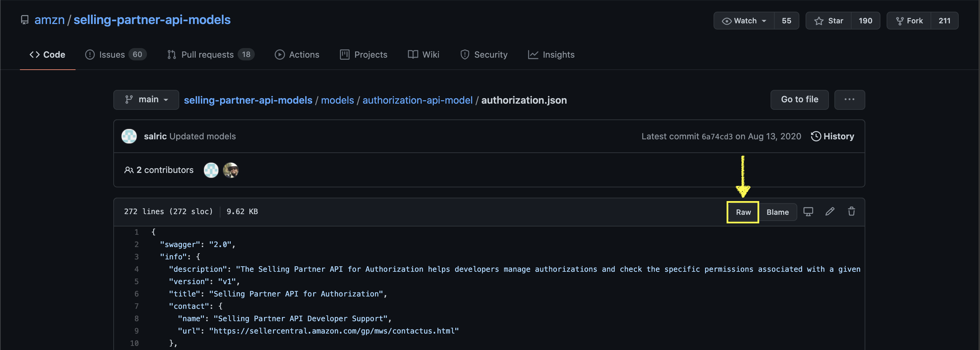Click the "title" code line

278,294
